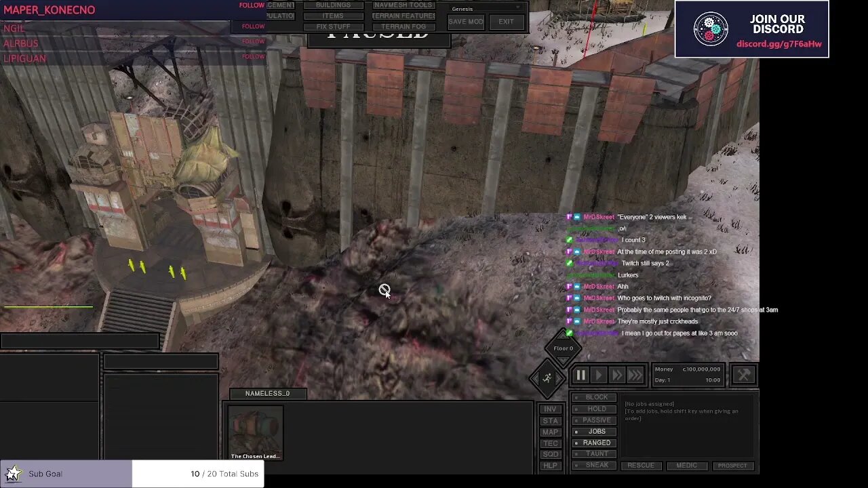Click the MAPER_KONECNO name
The width and height of the screenshot is (868, 488).
(49, 10)
